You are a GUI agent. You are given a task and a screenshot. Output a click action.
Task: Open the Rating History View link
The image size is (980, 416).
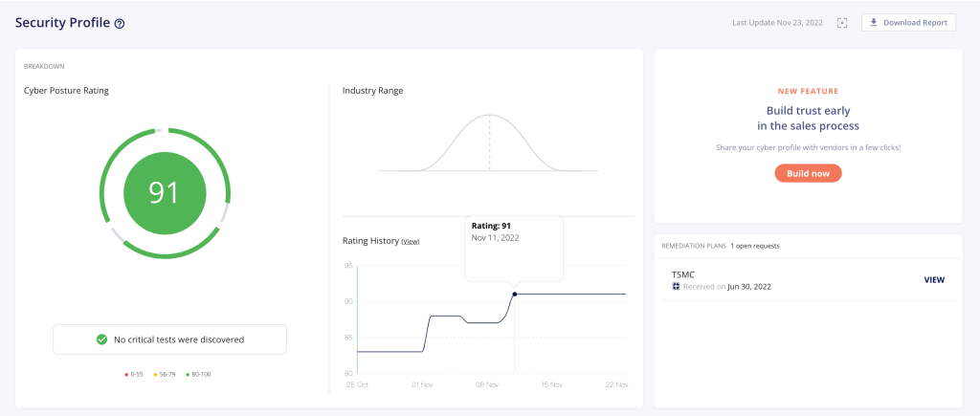click(411, 241)
